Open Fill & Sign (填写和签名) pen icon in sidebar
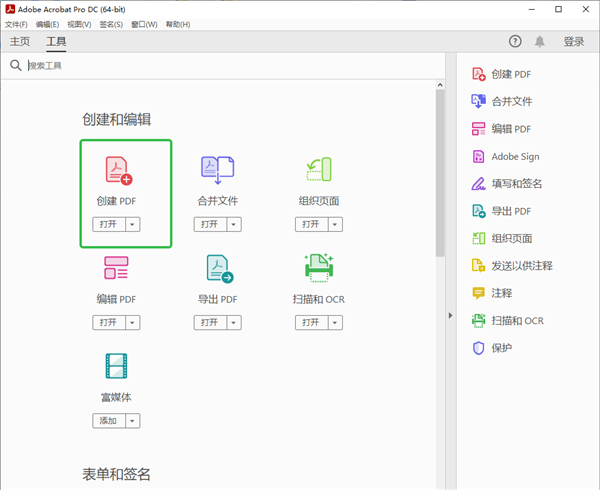600x490 pixels. [478, 184]
